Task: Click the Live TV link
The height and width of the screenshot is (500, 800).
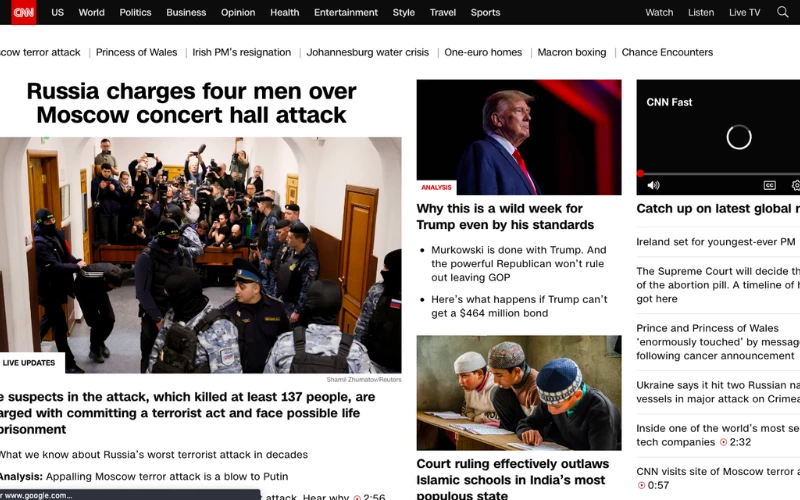Action: [x=744, y=12]
